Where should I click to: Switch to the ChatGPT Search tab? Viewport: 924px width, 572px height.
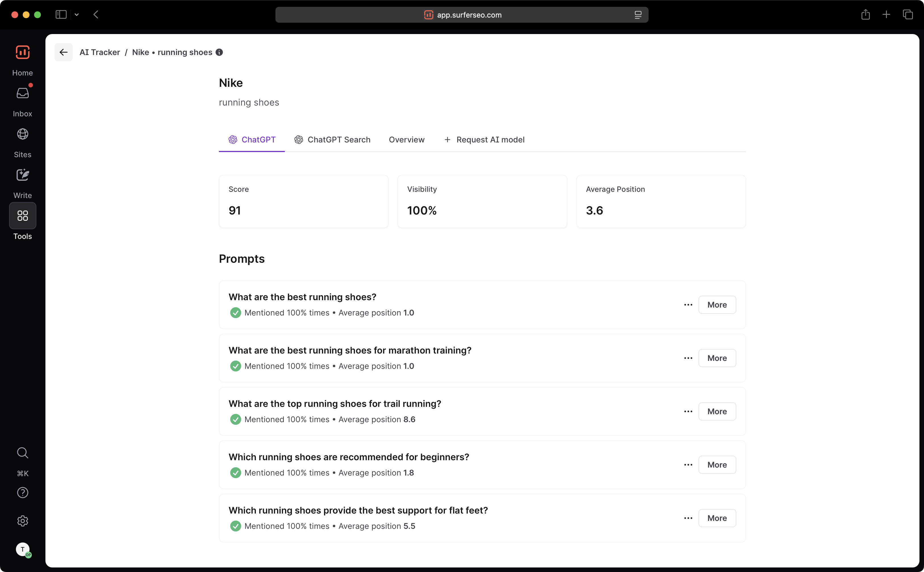pyautogui.click(x=332, y=140)
